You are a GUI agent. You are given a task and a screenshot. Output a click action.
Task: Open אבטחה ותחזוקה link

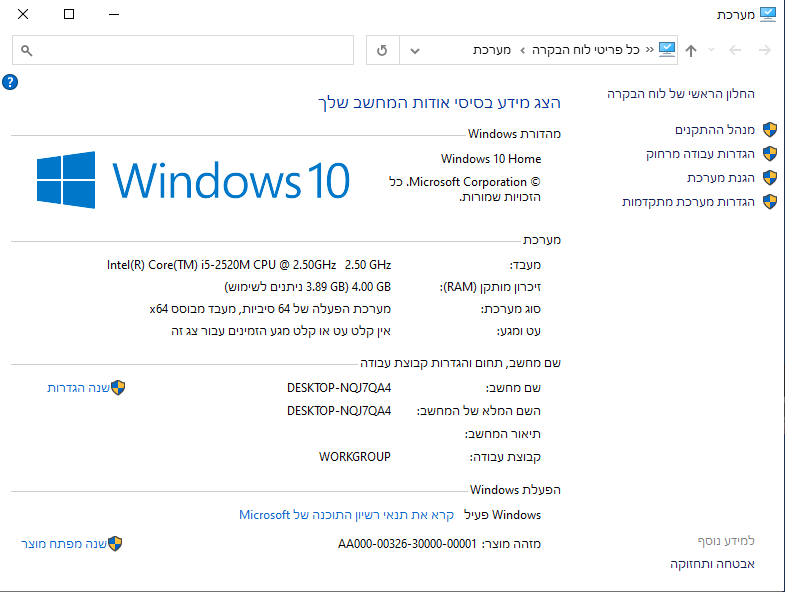[x=712, y=564]
